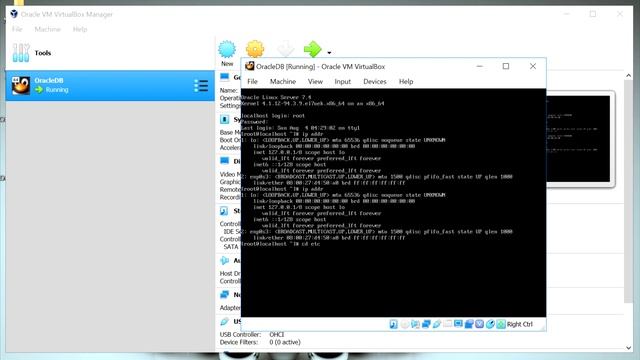Click USB devices icon in VM status bar

pos(437,324)
